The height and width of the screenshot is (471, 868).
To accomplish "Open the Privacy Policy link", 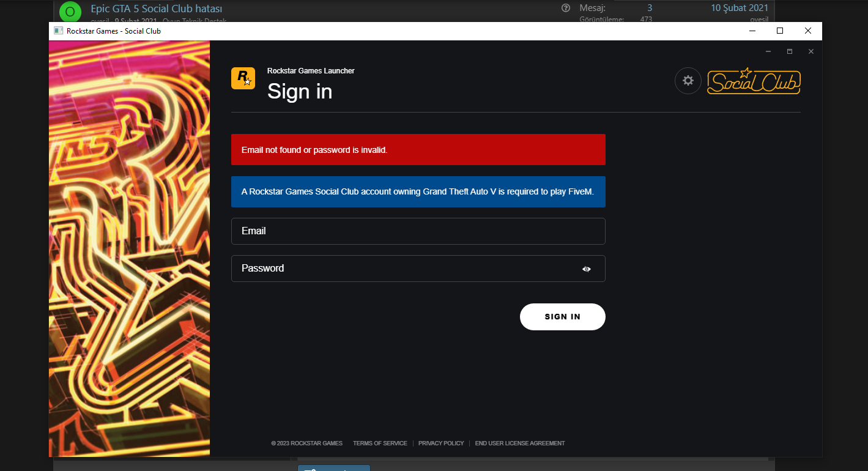I will (441, 443).
